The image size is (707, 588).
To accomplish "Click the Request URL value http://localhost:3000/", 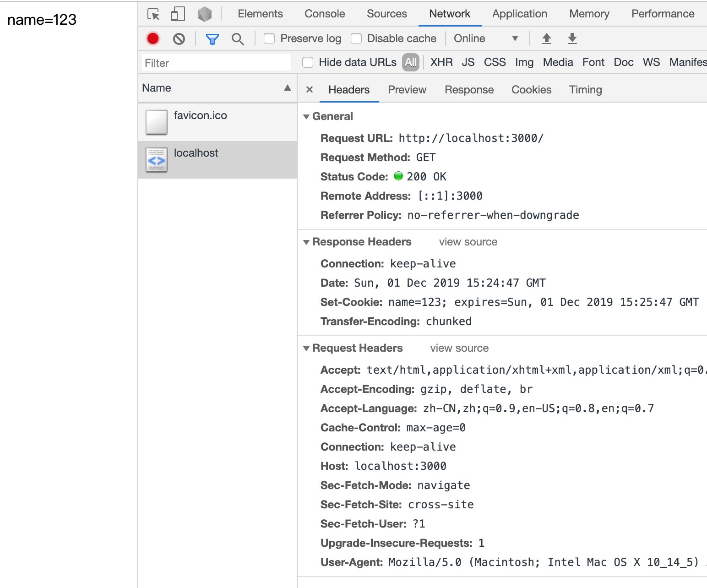I will point(471,138).
